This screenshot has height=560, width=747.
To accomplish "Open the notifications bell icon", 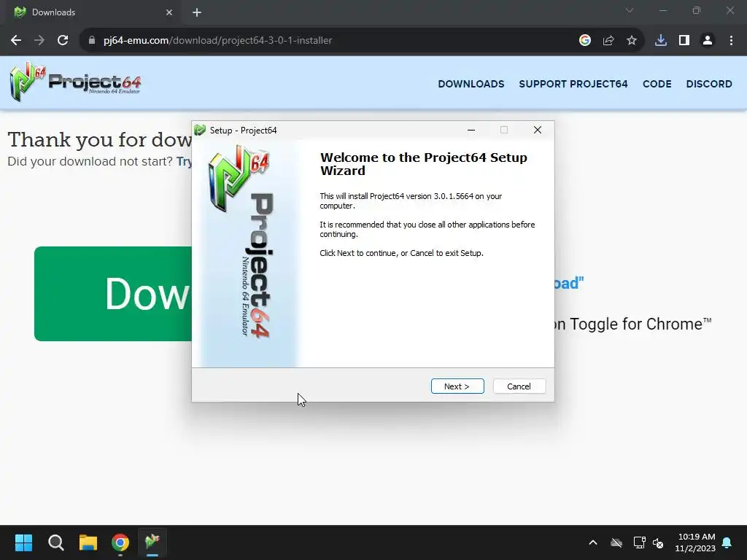I will tap(727, 542).
